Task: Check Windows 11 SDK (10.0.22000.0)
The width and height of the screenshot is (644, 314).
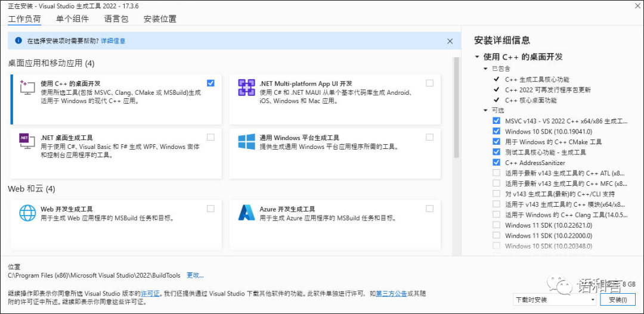Action: (x=496, y=235)
